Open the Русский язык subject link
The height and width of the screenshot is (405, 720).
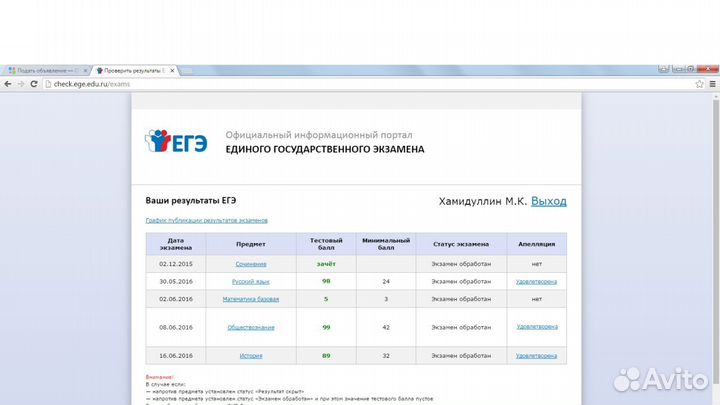pyautogui.click(x=251, y=281)
